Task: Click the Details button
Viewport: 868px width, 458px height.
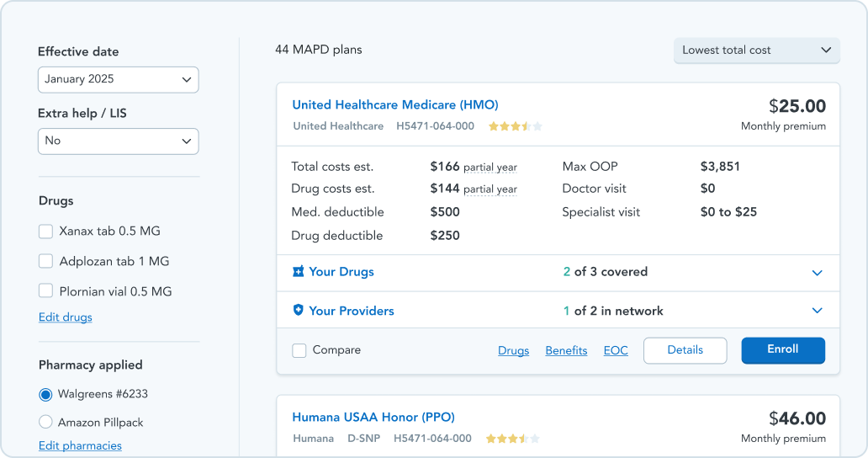Action: pyautogui.click(x=685, y=350)
